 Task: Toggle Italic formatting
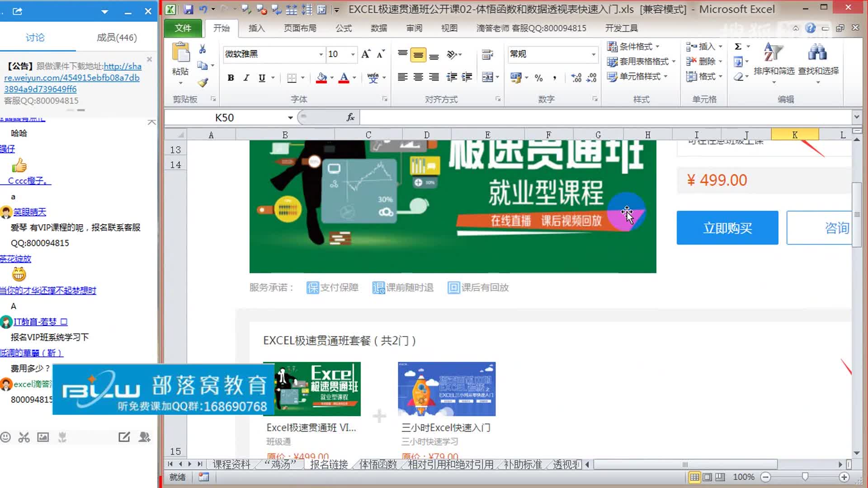coord(246,78)
